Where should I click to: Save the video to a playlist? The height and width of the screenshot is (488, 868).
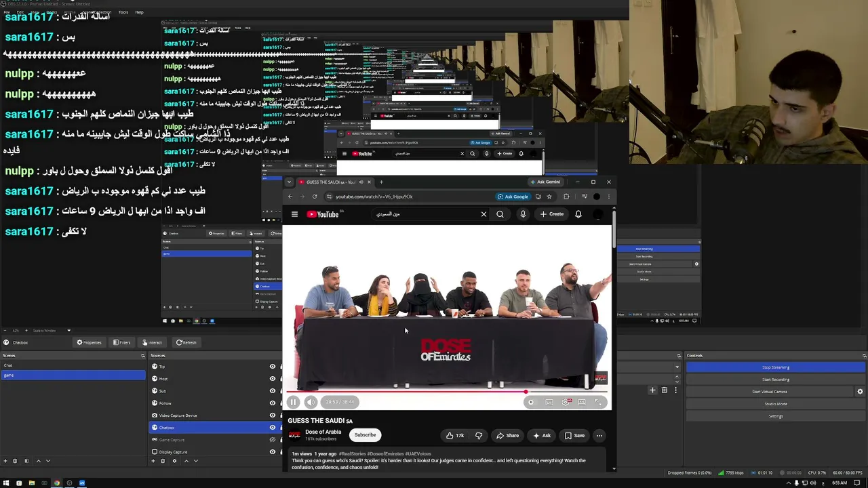(x=574, y=436)
